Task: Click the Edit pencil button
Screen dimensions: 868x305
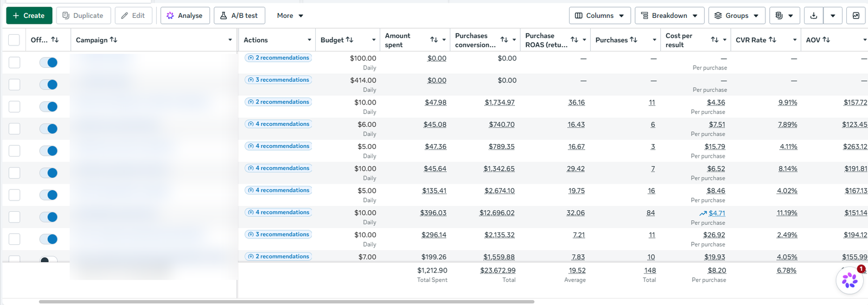Action: pos(133,16)
